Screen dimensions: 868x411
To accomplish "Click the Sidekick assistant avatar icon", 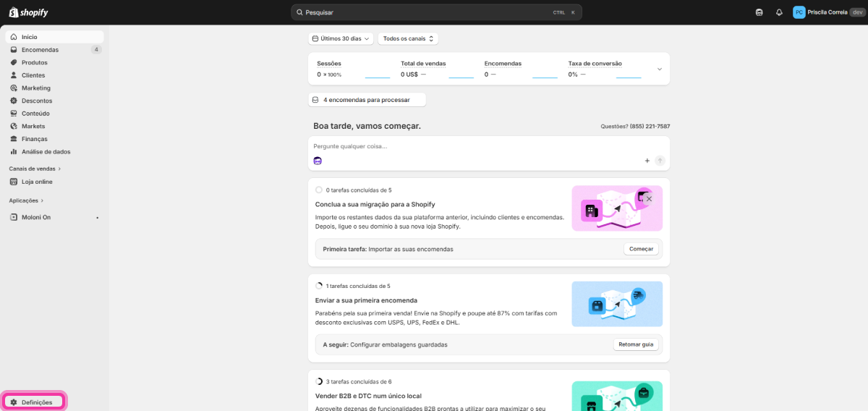I will click(318, 161).
